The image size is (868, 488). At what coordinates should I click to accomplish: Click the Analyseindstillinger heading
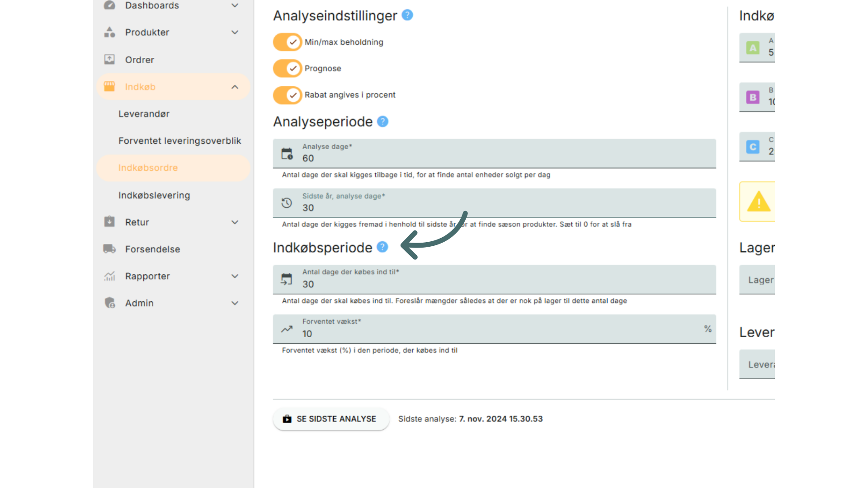335,16
